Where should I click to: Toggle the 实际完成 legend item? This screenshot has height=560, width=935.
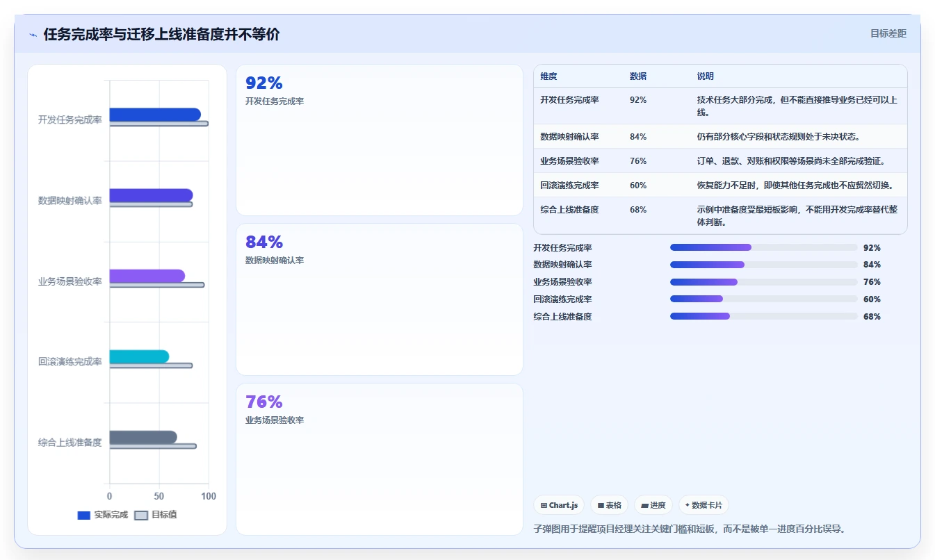[102, 515]
